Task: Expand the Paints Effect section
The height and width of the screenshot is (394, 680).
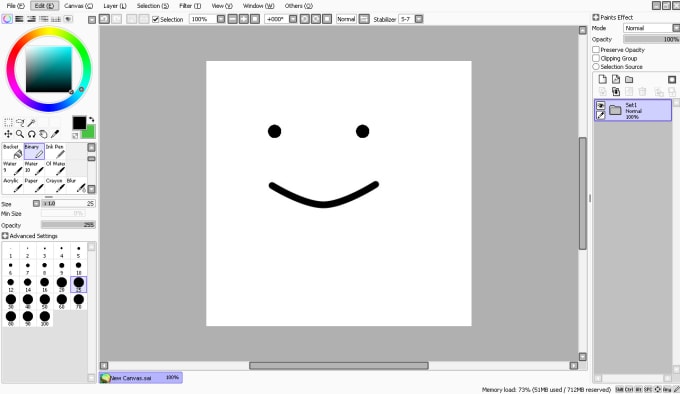Action: [596, 17]
